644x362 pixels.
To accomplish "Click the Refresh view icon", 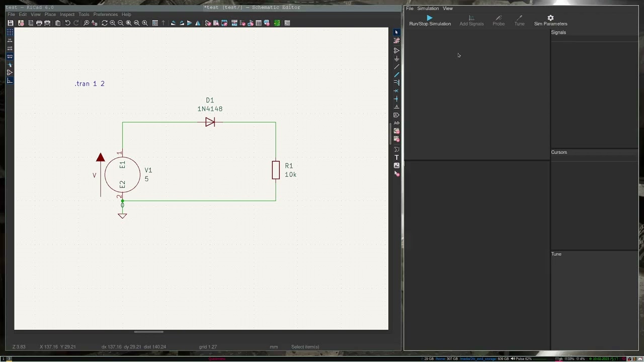I will pos(105,23).
